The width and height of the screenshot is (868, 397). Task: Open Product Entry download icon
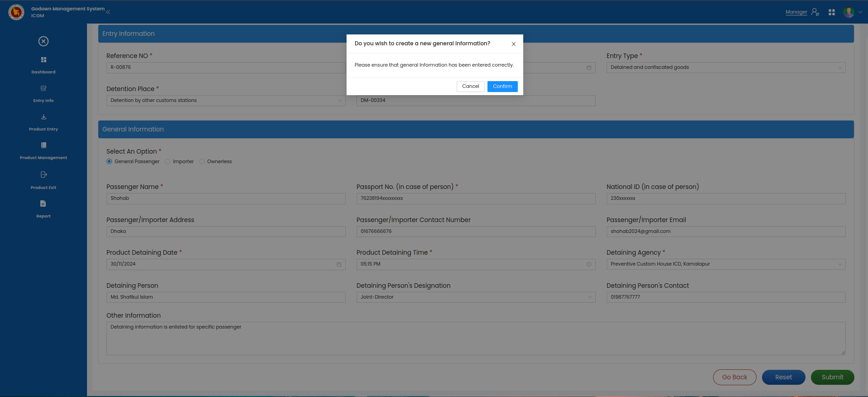click(x=43, y=117)
